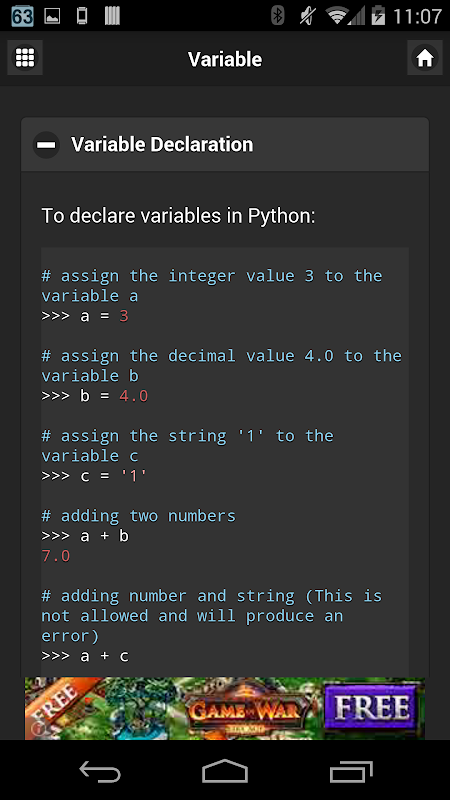Open the recent apps button
450x800 pixels.
[x=351, y=770]
